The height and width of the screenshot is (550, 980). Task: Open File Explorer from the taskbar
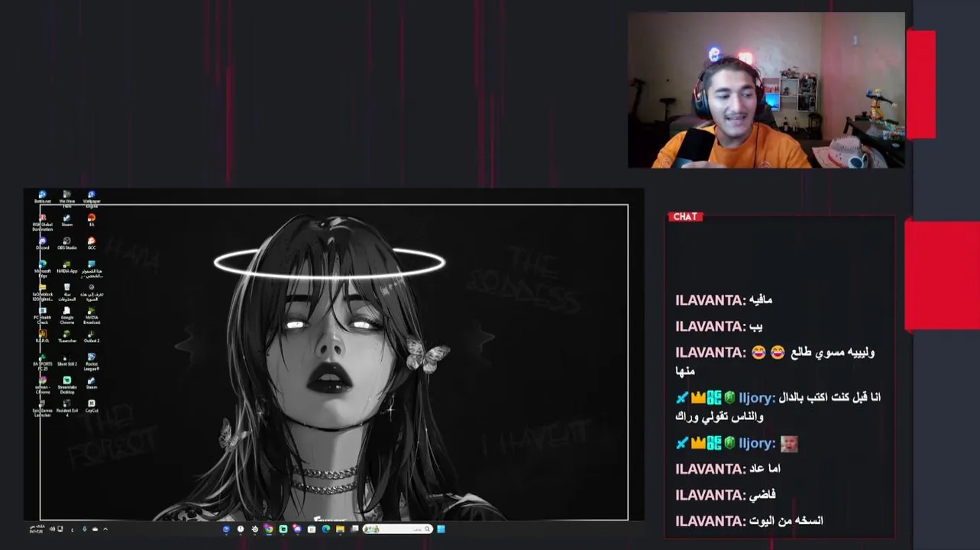pyautogui.click(x=340, y=529)
